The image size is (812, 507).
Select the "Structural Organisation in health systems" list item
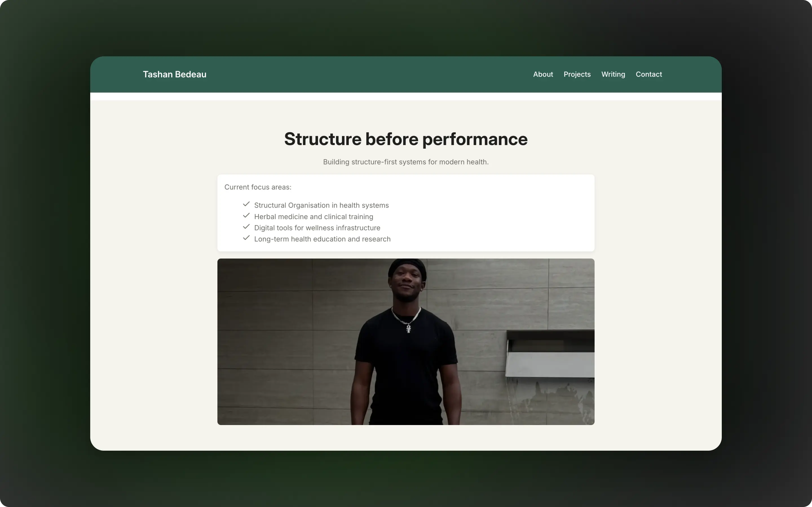[x=321, y=205]
